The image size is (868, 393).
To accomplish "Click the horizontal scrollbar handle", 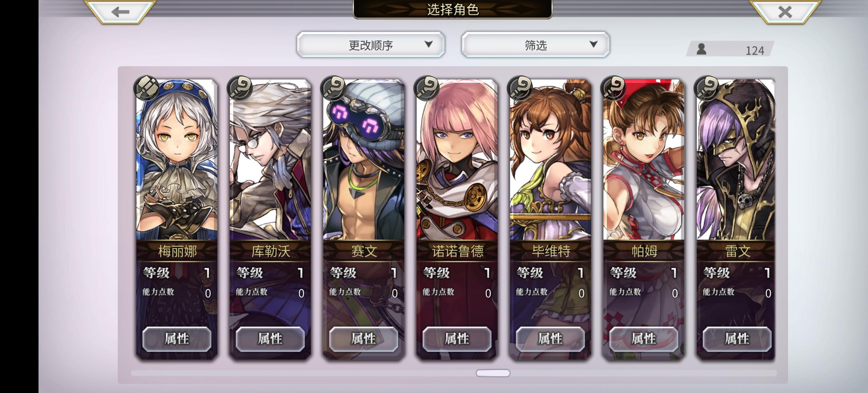I will click(493, 373).
